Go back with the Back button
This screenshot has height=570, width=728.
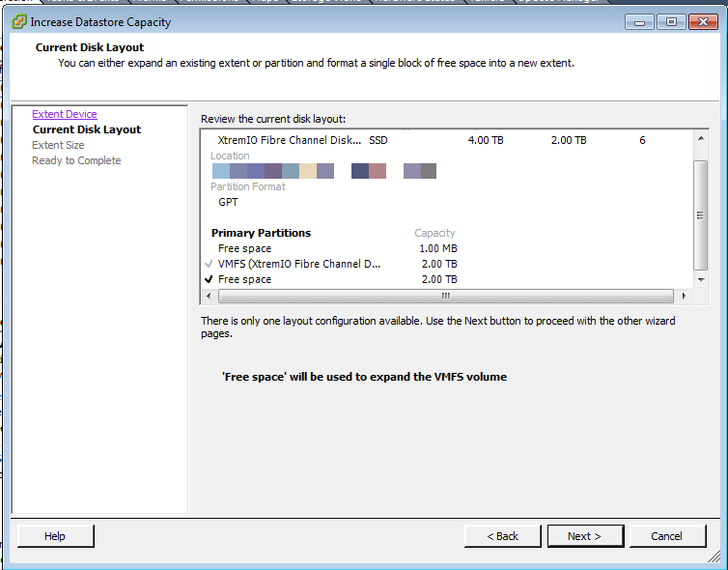[x=502, y=536]
